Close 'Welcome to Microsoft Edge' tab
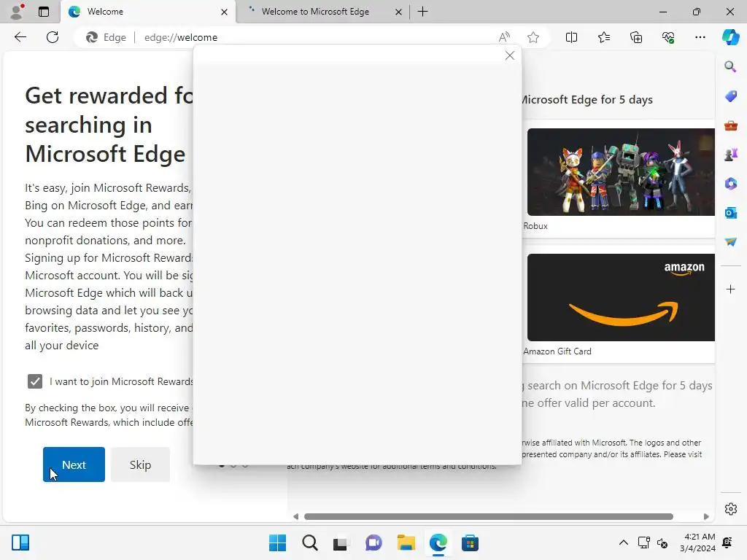The image size is (747, 560). click(x=398, y=12)
